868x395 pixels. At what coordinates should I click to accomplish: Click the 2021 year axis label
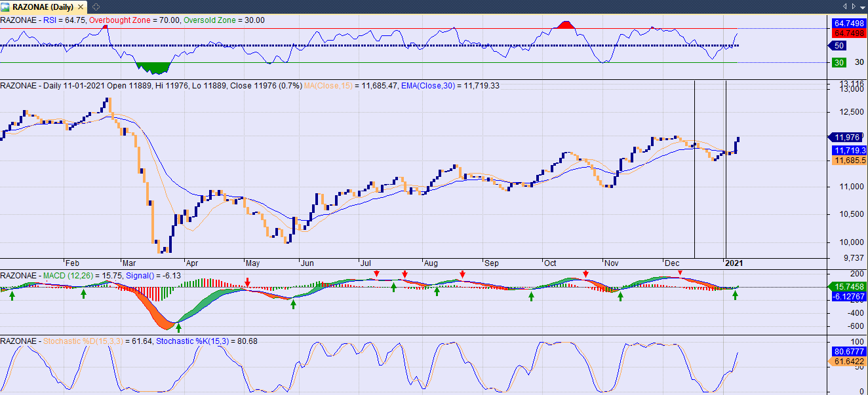[733, 263]
